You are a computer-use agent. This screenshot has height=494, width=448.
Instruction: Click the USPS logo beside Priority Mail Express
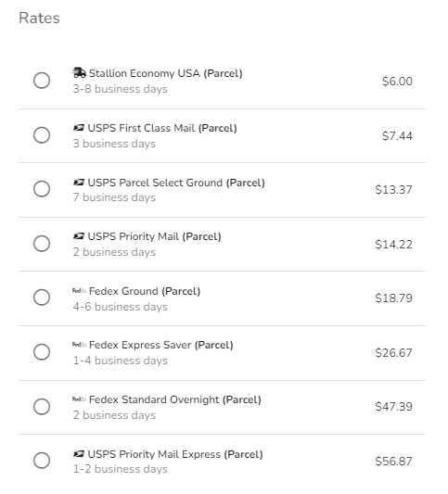click(x=79, y=454)
